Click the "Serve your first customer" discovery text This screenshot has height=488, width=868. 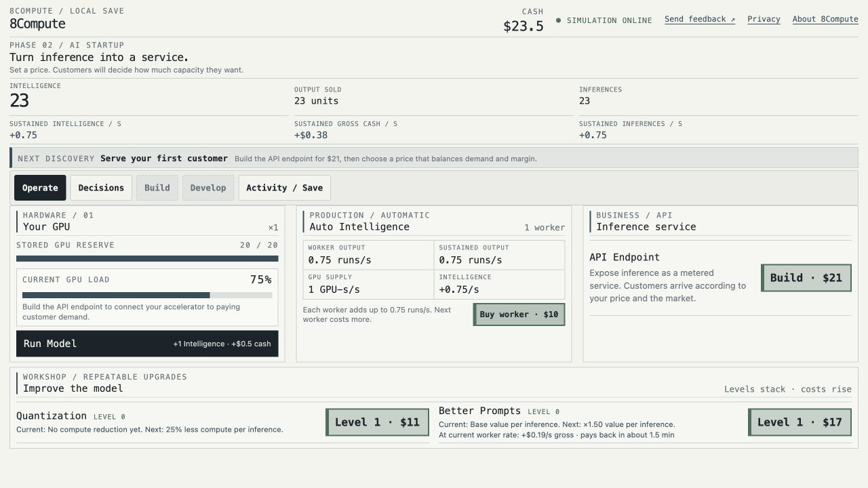pyautogui.click(x=164, y=159)
